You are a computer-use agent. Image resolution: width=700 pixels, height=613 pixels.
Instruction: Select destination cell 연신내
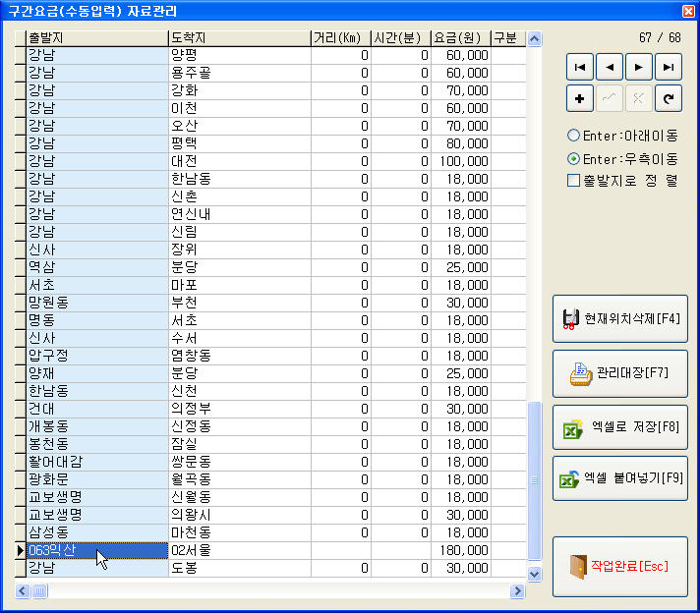point(240,214)
